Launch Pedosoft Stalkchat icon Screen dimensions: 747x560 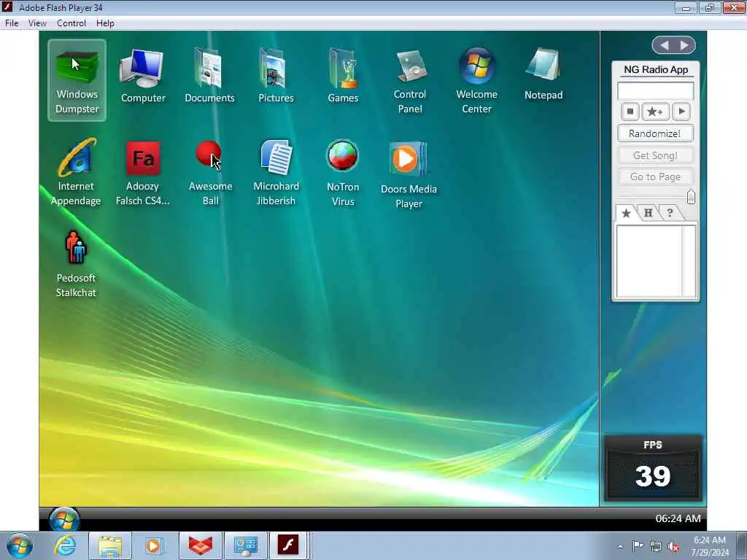point(76,264)
